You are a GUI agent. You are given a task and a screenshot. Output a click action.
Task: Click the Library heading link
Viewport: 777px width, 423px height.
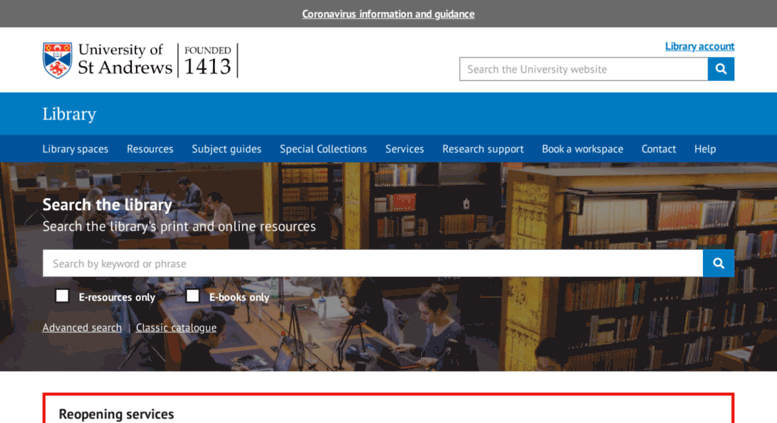pyautogui.click(x=69, y=114)
